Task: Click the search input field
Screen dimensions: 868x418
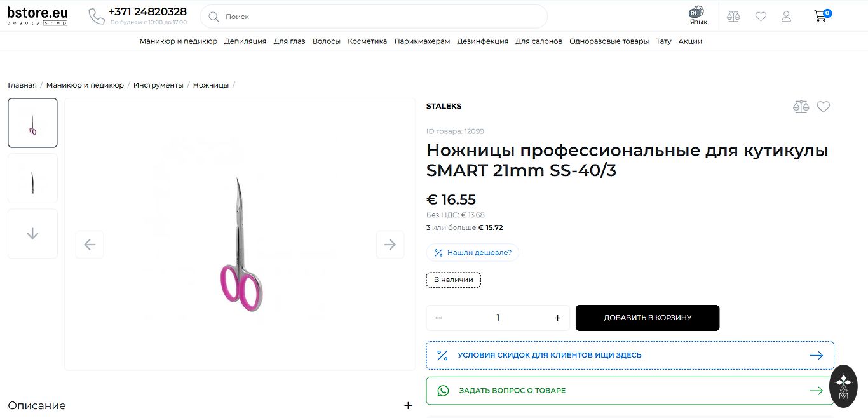Action: pyautogui.click(x=381, y=17)
